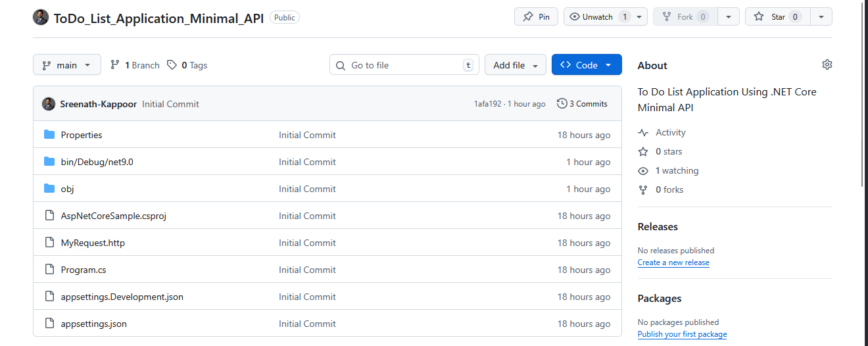Click the file icon beside MyRequest.http
The image size is (868, 346).
(49, 243)
